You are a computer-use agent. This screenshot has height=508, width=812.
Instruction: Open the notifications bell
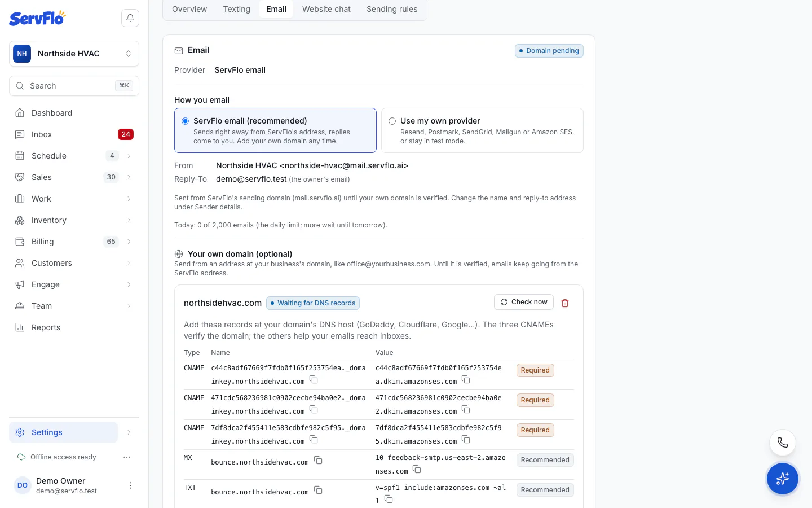130,18
